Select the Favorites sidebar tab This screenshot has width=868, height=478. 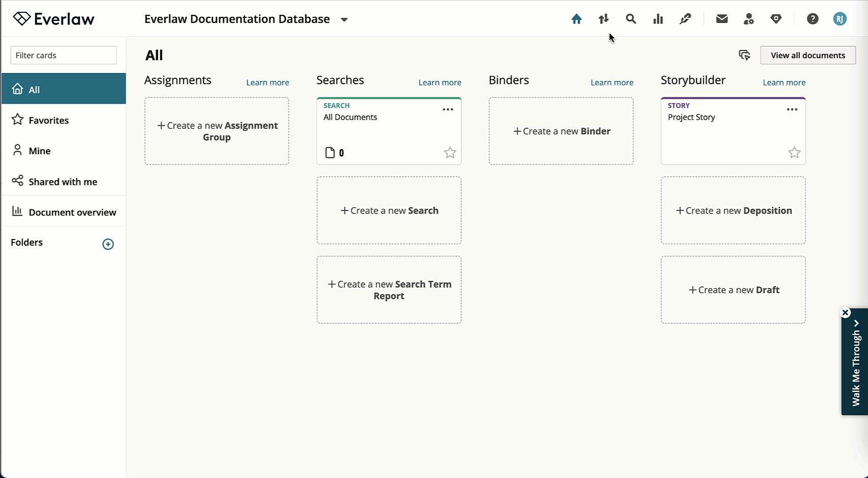click(64, 119)
